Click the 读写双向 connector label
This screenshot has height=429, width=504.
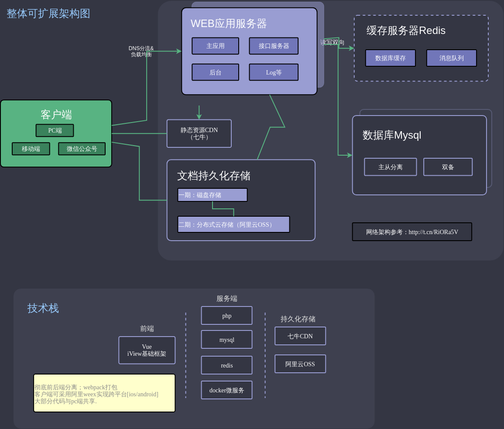[x=332, y=42]
